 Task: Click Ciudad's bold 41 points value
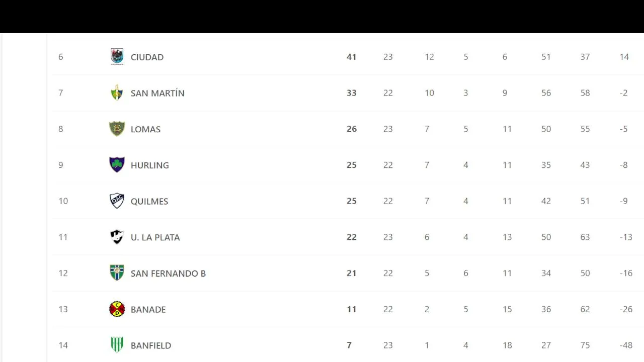pyautogui.click(x=351, y=57)
